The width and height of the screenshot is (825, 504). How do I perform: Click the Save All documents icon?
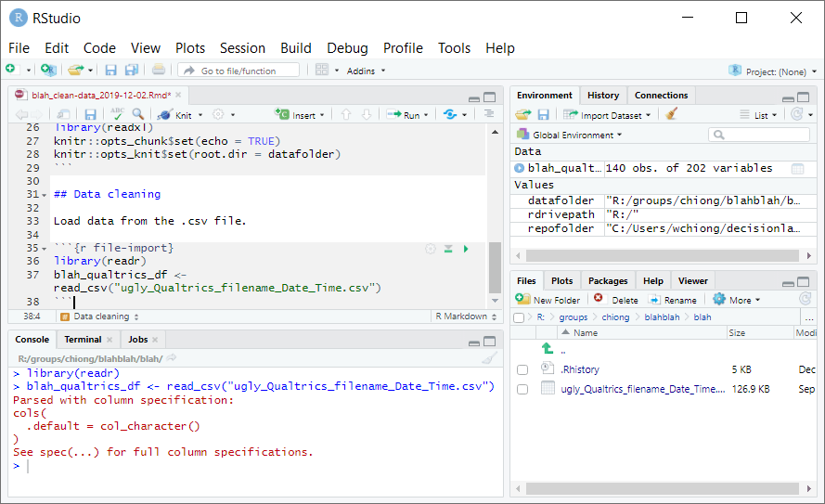click(132, 70)
